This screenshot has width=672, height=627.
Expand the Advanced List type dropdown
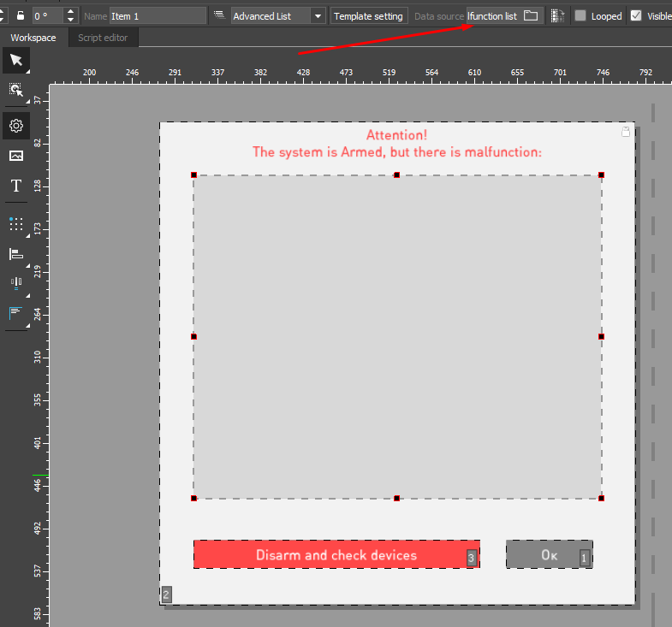point(318,15)
